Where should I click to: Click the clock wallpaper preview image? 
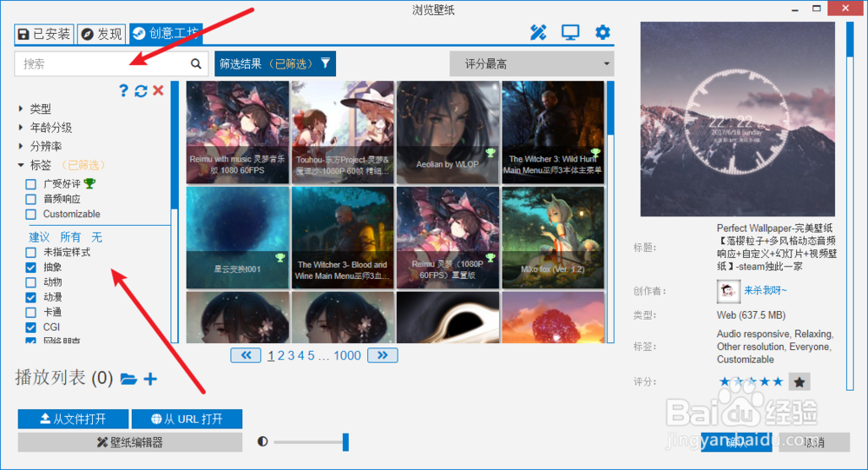tap(737, 119)
